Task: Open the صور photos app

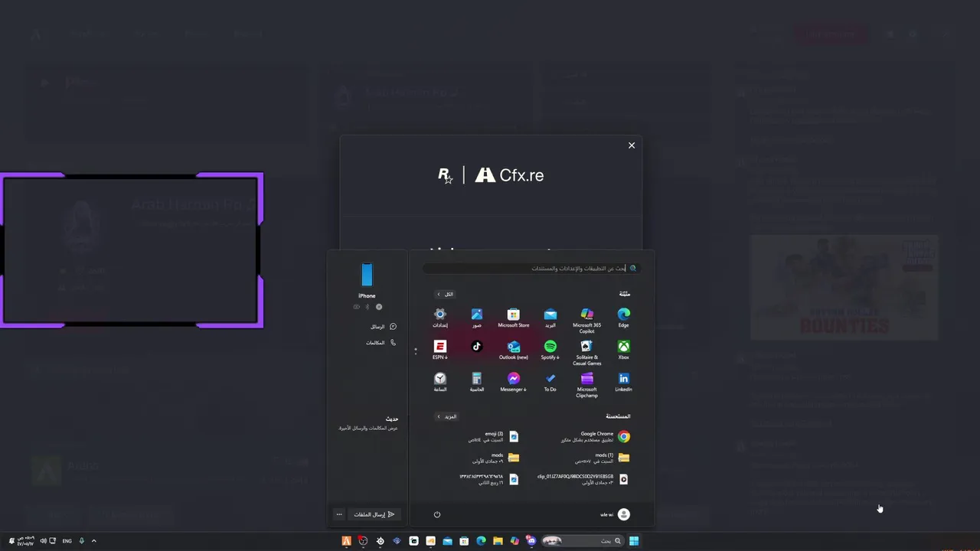Action: pyautogui.click(x=476, y=318)
